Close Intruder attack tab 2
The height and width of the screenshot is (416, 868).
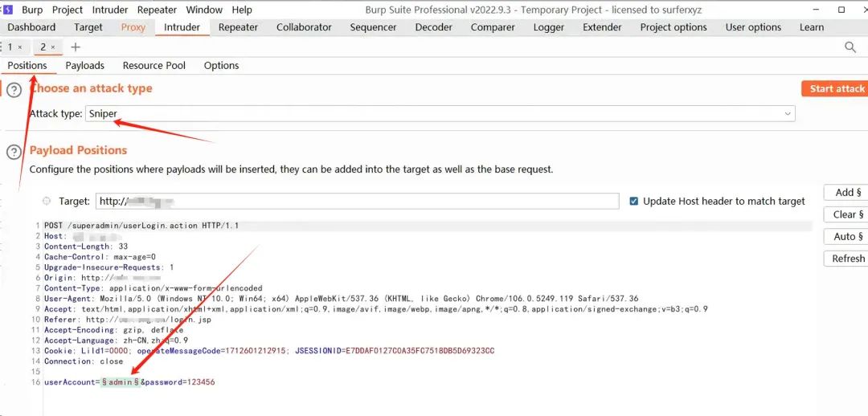53,47
